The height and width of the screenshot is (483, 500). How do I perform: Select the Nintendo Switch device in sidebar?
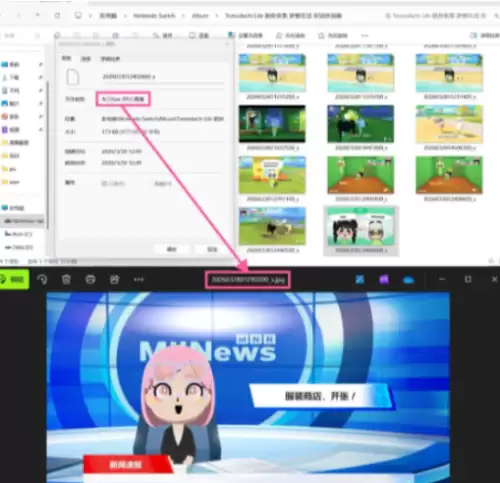click(23, 221)
